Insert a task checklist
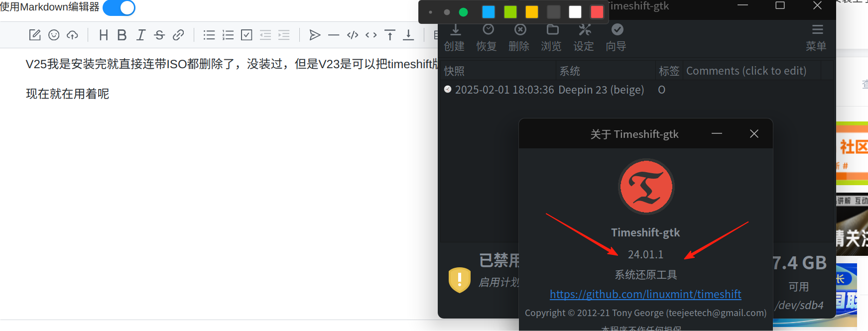This screenshot has height=331, width=868. point(247,35)
